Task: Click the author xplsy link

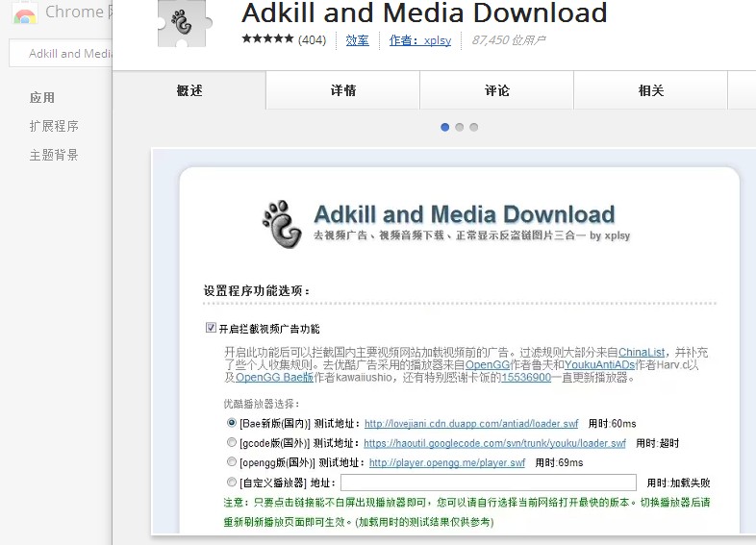Action: [x=420, y=40]
